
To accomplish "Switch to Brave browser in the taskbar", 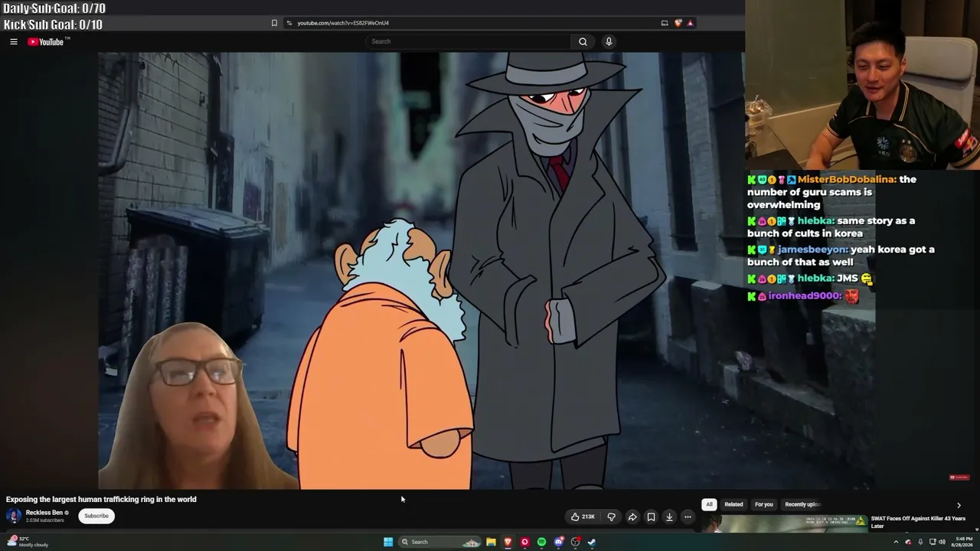I will [x=508, y=542].
